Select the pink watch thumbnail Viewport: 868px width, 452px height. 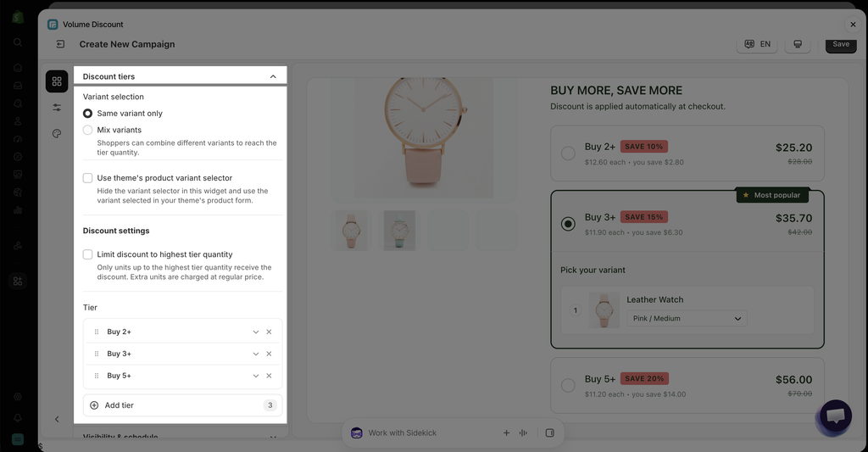(x=351, y=231)
